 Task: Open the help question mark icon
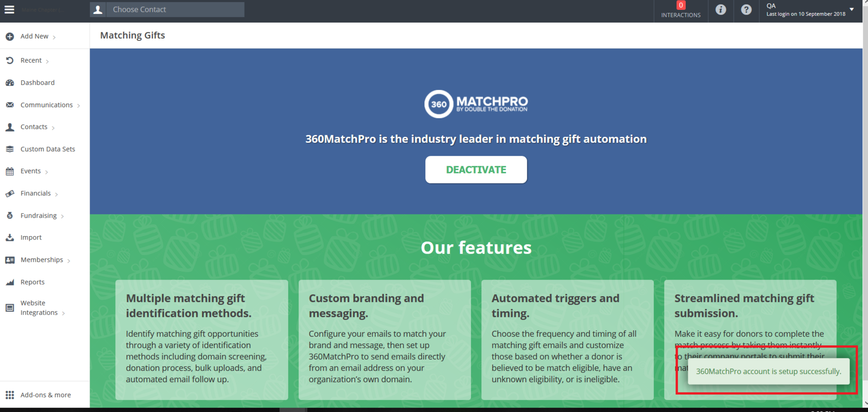[x=746, y=9]
